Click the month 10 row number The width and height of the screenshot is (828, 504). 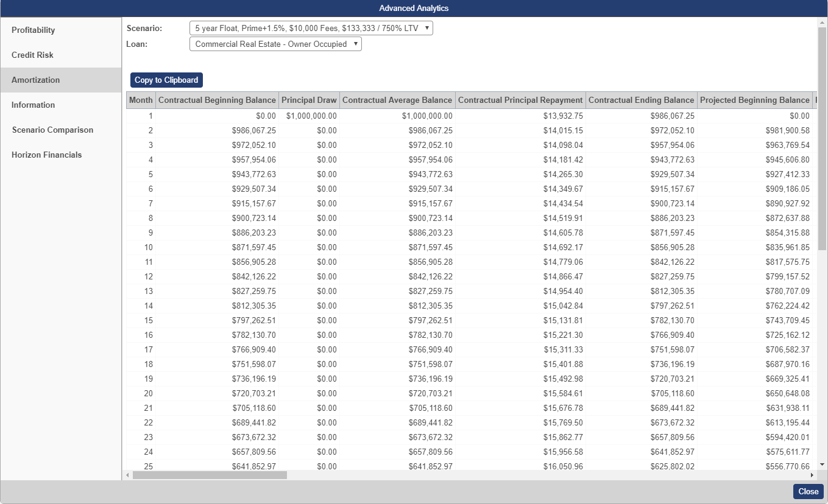(x=141, y=247)
